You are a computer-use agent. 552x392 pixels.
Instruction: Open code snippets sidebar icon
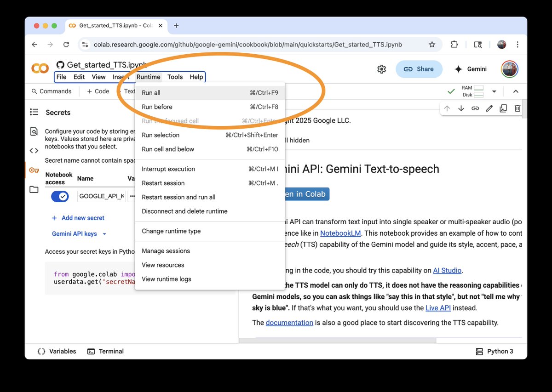pos(34,151)
